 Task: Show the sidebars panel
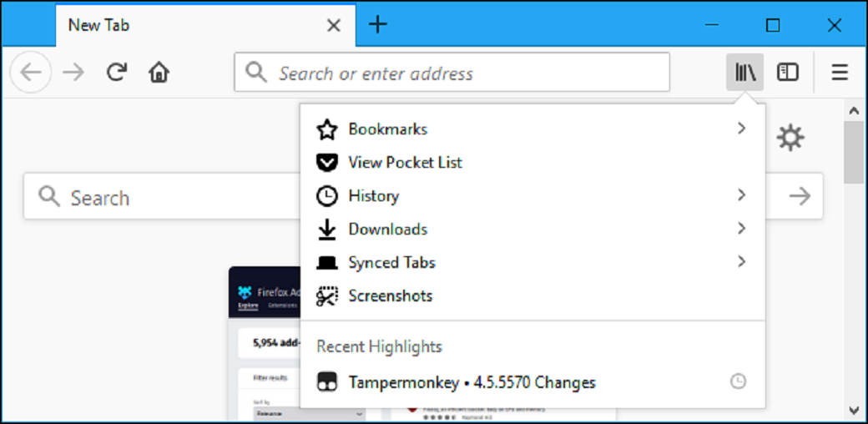coord(787,72)
